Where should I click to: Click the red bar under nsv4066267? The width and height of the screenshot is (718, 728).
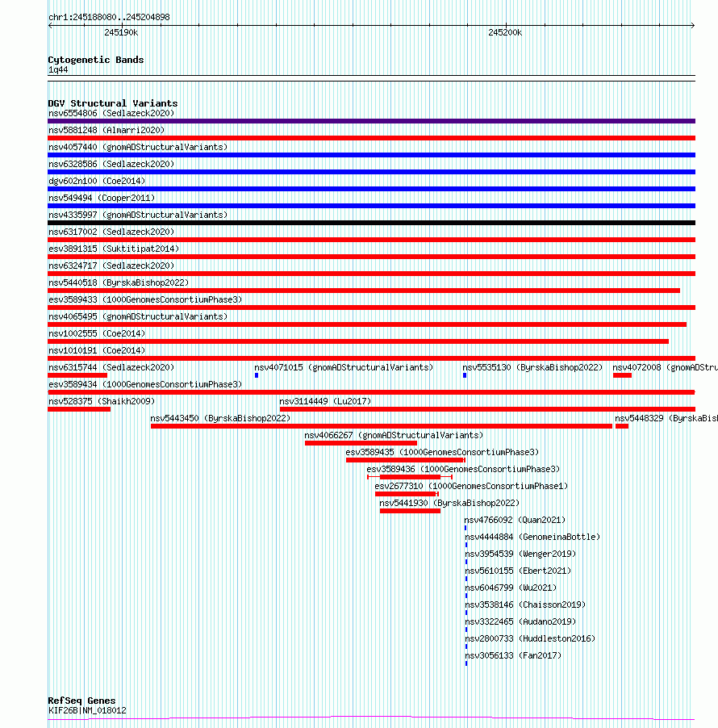[361, 443]
